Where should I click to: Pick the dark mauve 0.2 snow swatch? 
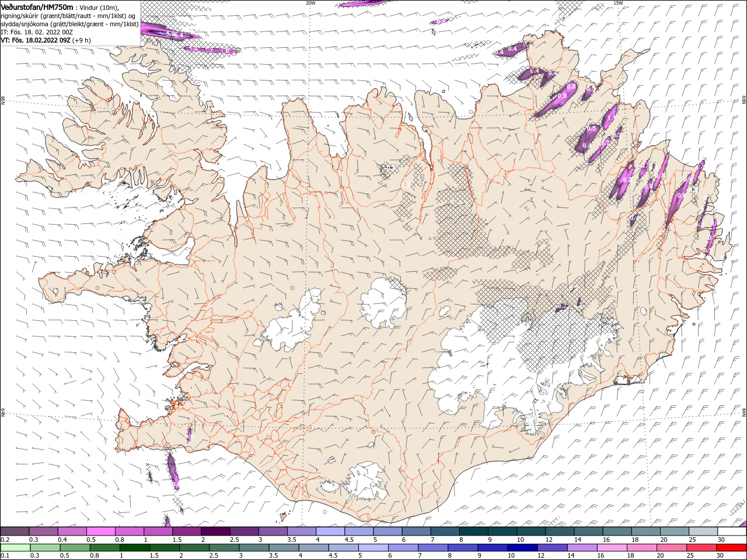pyautogui.click(x=15, y=531)
